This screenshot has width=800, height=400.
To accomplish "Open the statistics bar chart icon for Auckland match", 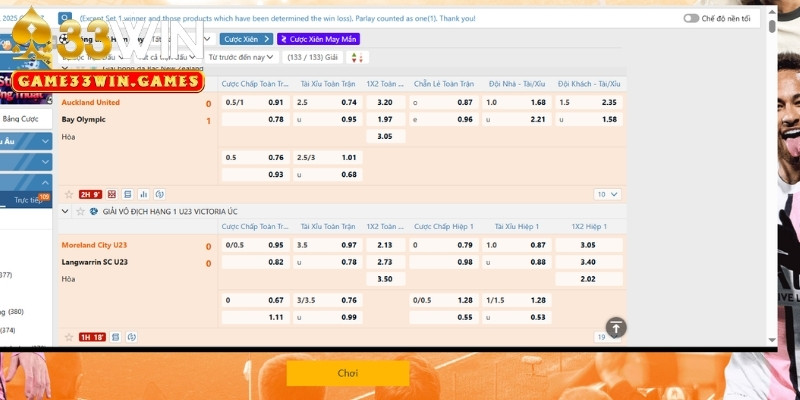I will pos(144,194).
